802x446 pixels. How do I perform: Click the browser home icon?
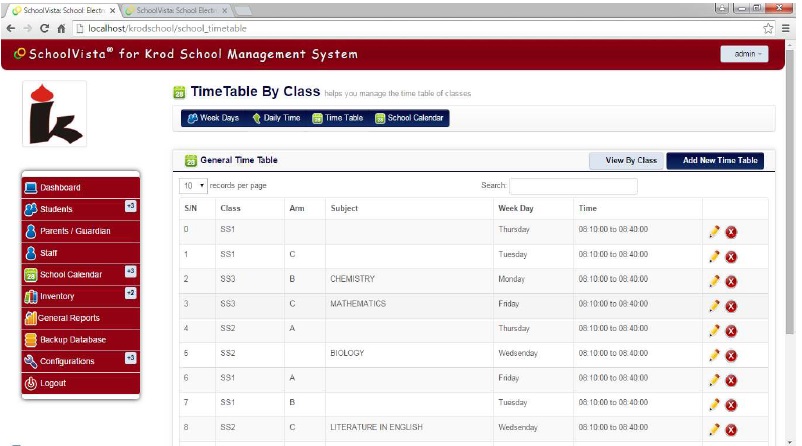coord(61,29)
